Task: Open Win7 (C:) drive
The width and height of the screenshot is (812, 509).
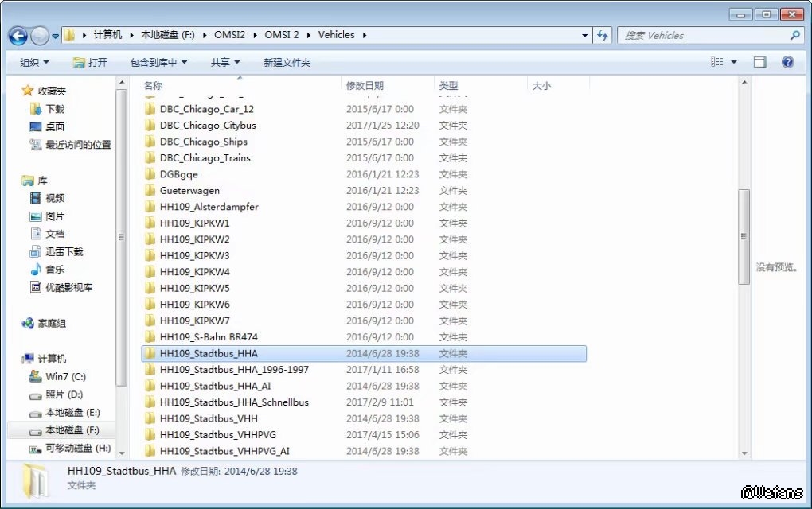Action: point(66,376)
